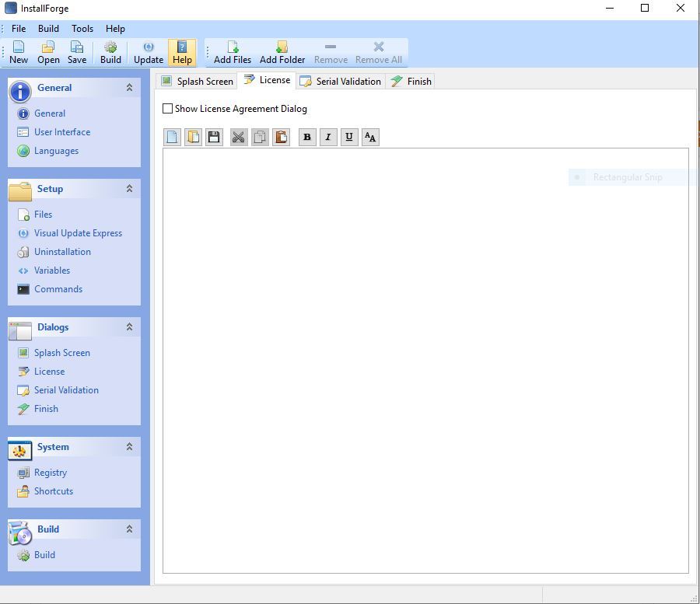Click the New project toolbar icon
Viewport: 700px width, 604px height.
pos(19,52)
